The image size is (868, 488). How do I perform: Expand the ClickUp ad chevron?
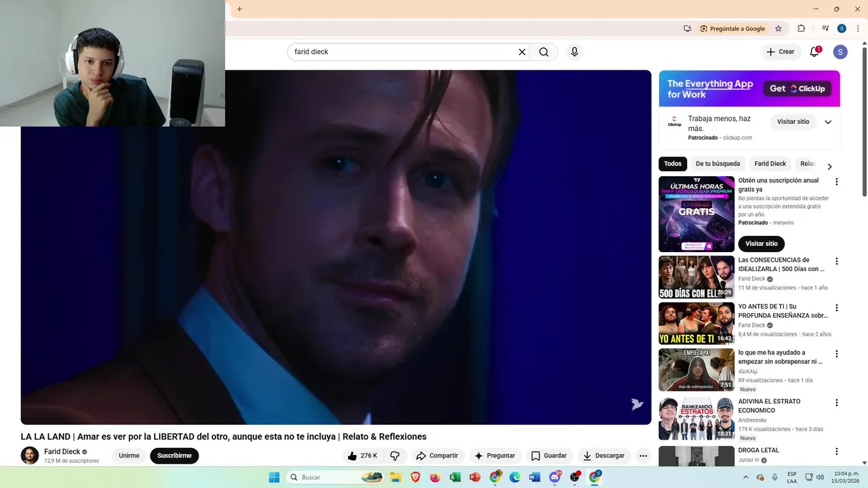[828, 123]
